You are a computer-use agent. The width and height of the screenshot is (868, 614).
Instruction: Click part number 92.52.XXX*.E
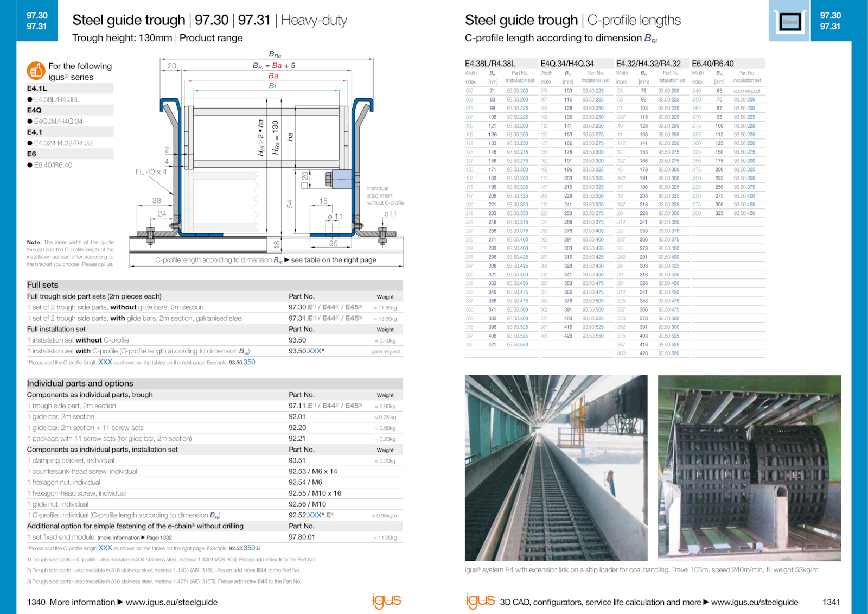(311, 515)
